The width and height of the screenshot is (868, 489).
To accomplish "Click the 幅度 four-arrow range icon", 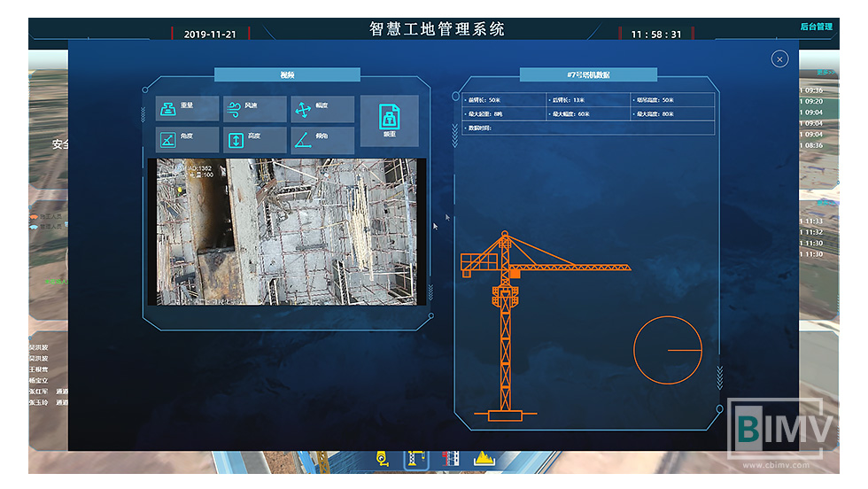I will pyautogui.click(x=303, y=110).
